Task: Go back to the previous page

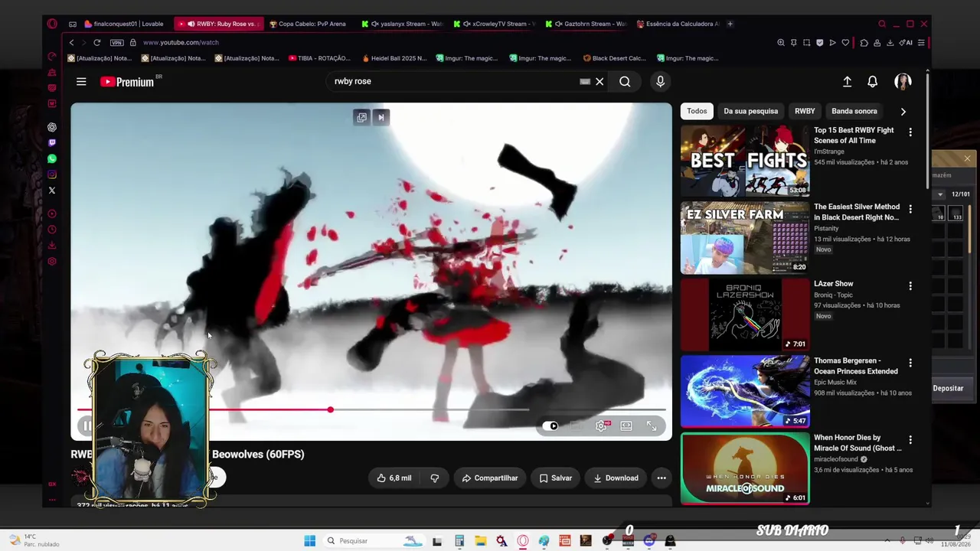Action: pos(72,43)
